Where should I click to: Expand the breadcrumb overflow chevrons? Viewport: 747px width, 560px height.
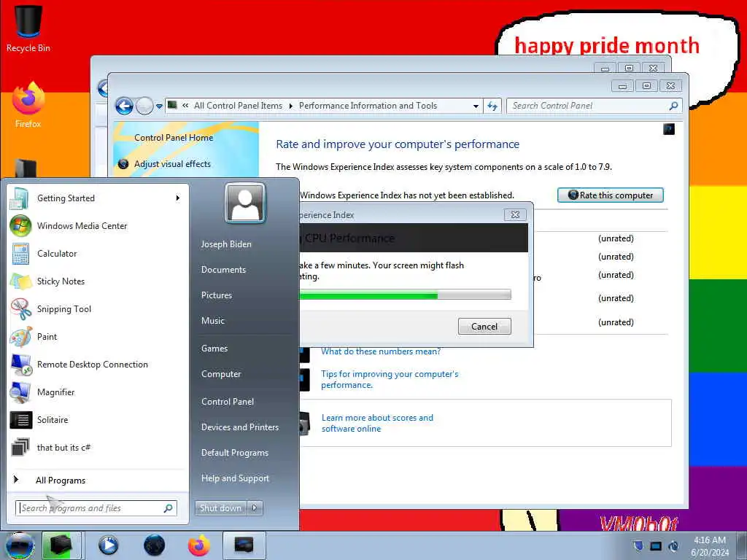pos(185,106)
